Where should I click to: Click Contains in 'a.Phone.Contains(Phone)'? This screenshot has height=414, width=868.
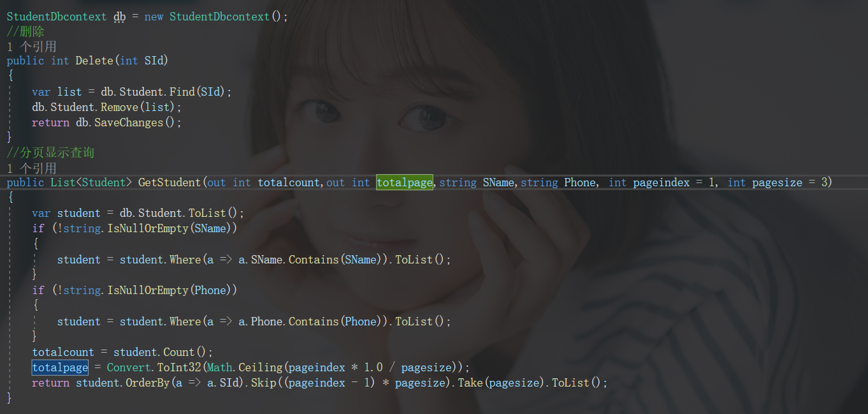click(314, 322)
